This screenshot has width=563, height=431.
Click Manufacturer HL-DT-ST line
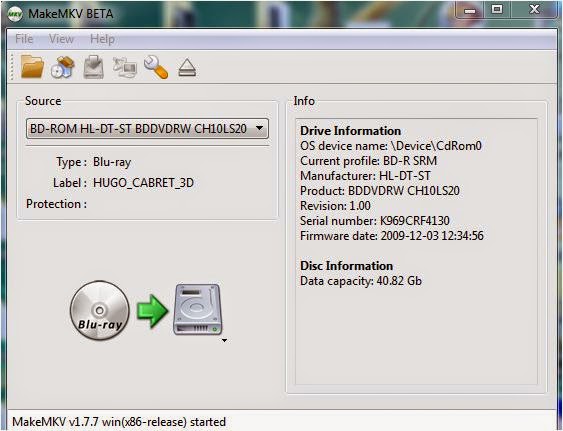[365, 176]
